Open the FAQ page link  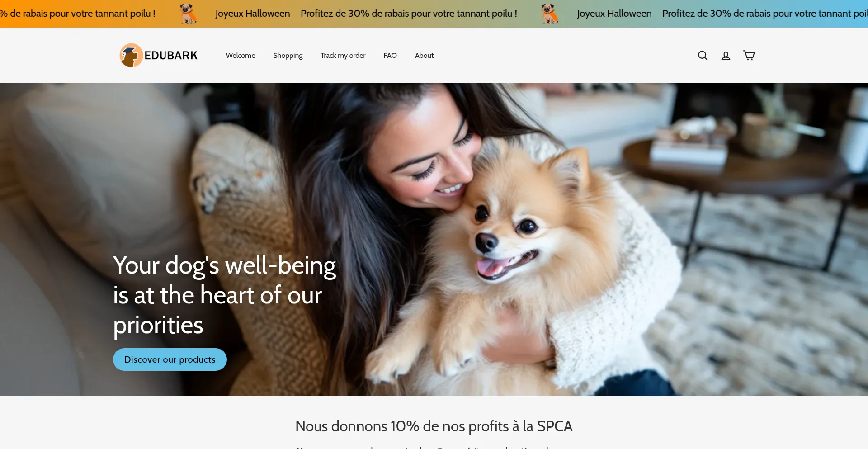pos(390,55)
